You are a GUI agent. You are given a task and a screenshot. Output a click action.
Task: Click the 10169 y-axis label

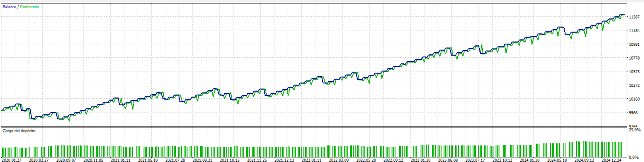[x=634, y=99]
